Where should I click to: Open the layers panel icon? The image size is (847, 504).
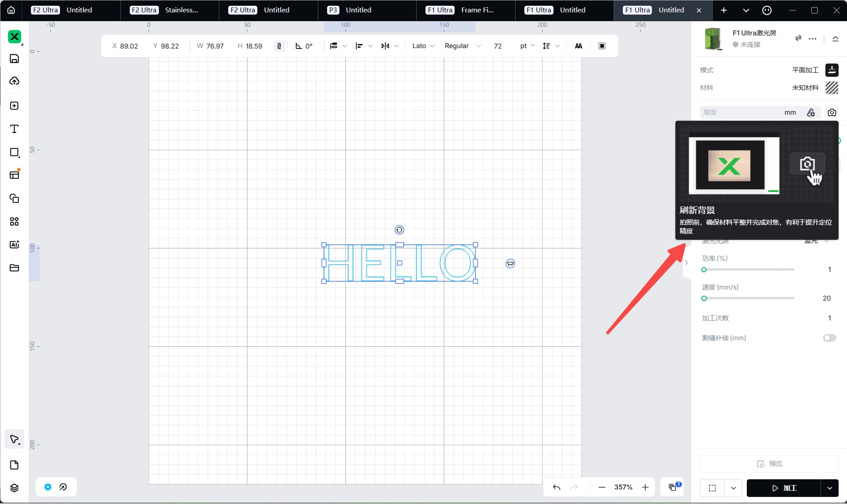[x=14, y=488]
